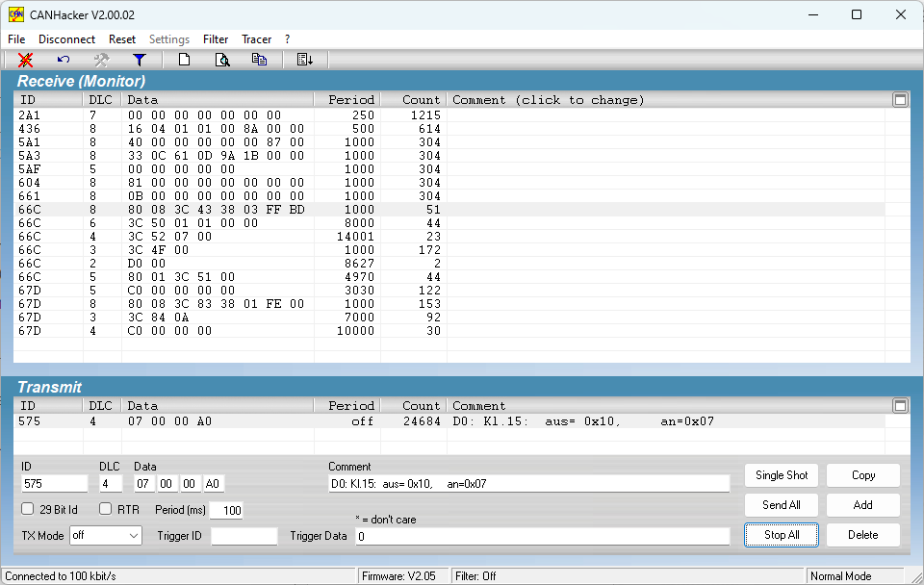The height and width of the screenshot is (585, 924).
Task: Click the grayed-out settings tools icon
Action: 101,60
